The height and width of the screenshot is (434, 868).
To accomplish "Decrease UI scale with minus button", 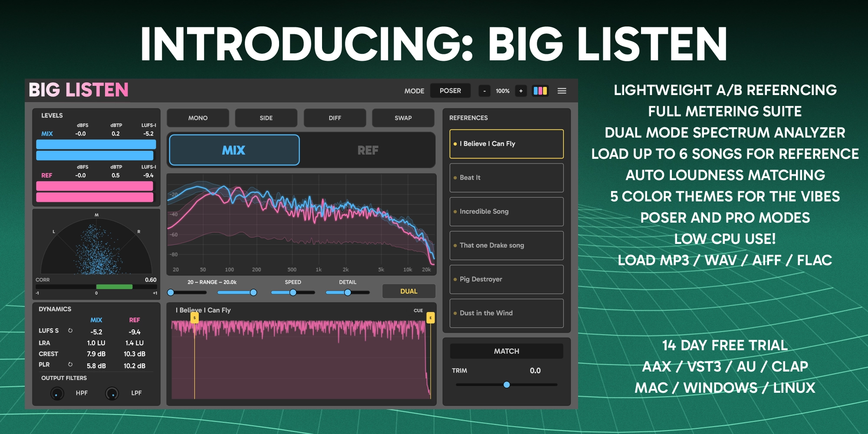I will tap(484, 91).
